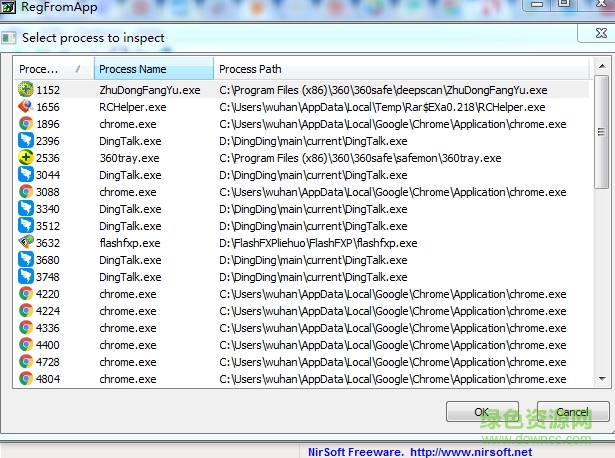Click process ID 1152
This screenshot has width=615, height=458.
(x=48, y=90)
